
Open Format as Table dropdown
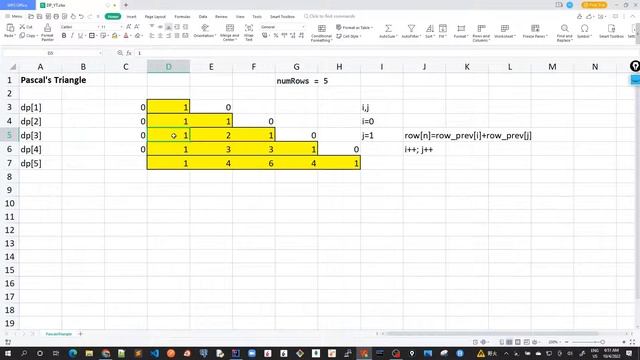click(354, 27)
